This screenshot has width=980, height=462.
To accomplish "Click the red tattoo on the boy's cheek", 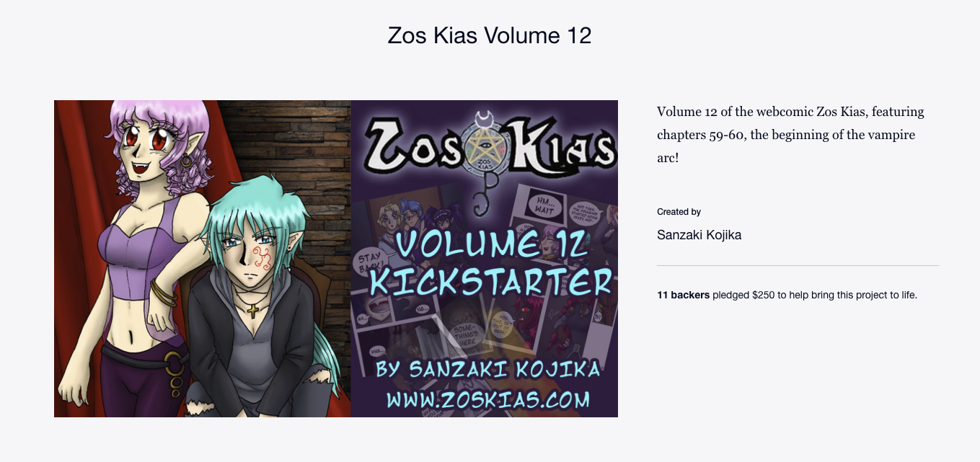I will [262, 258].
